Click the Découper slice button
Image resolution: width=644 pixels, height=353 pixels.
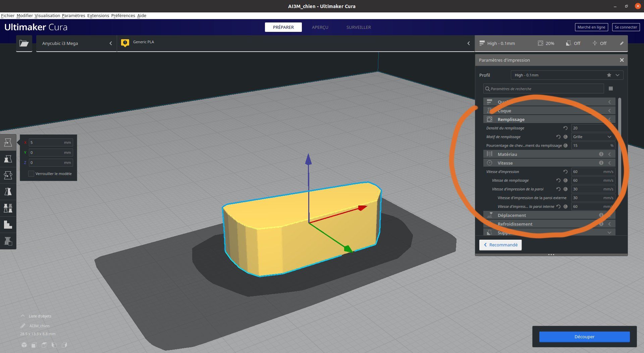pyautogui.click(x=584, y=337)
